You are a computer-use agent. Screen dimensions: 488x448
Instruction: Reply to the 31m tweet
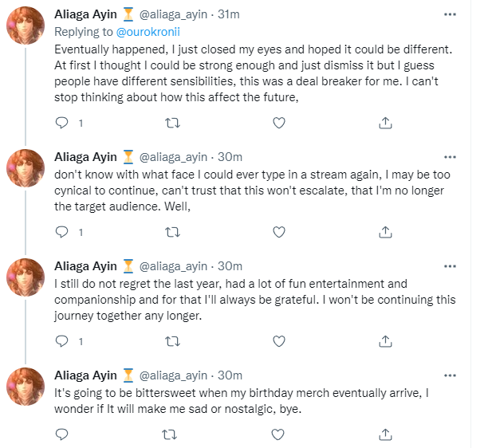click(x=61, y=123)
